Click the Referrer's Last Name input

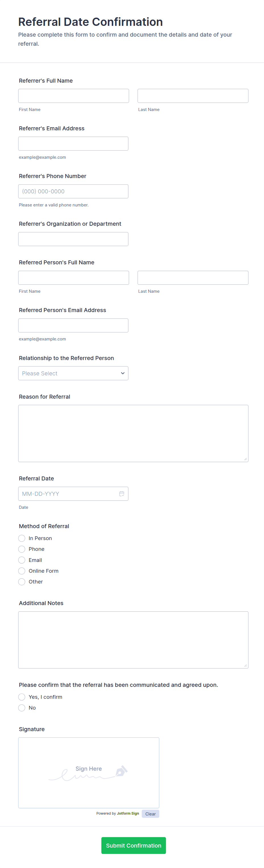click(193, 96)
